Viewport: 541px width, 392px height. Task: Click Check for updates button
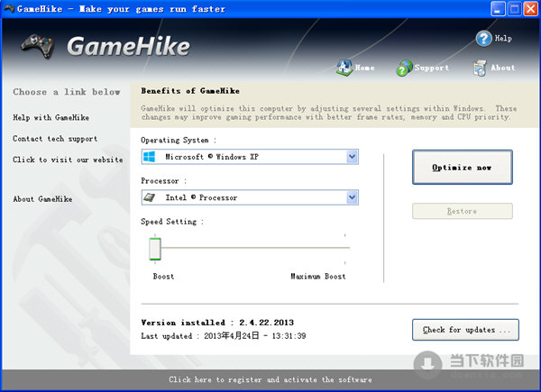[465, 330]
